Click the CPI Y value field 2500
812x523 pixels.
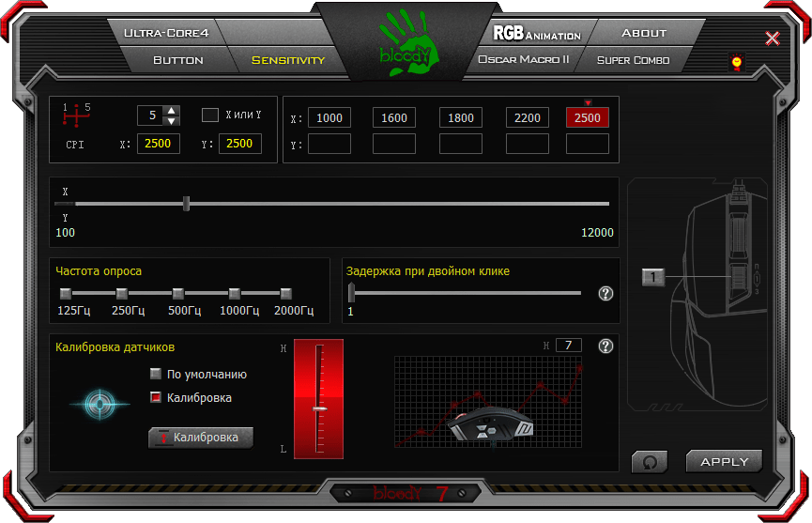239,144
